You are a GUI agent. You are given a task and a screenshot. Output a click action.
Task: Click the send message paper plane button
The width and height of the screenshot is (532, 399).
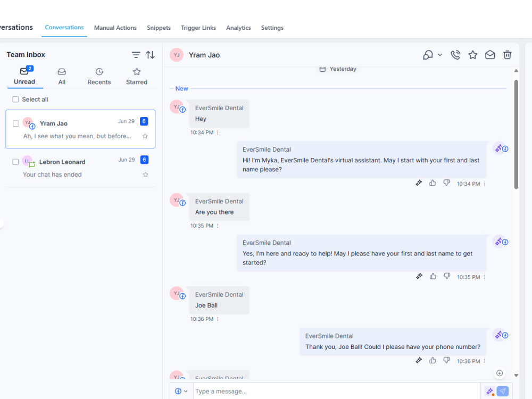click(503, 391)
